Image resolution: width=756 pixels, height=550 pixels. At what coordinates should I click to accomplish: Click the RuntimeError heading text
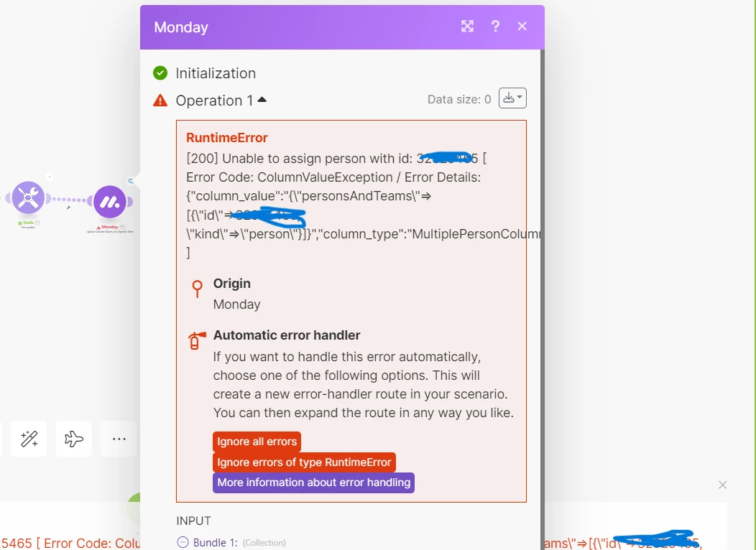click(226, 138)
